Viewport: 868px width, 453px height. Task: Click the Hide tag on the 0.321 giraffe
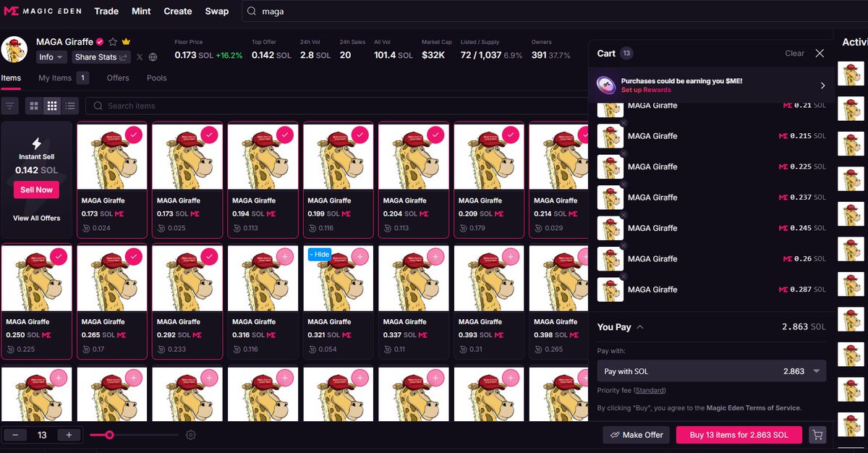coord(321,255)
